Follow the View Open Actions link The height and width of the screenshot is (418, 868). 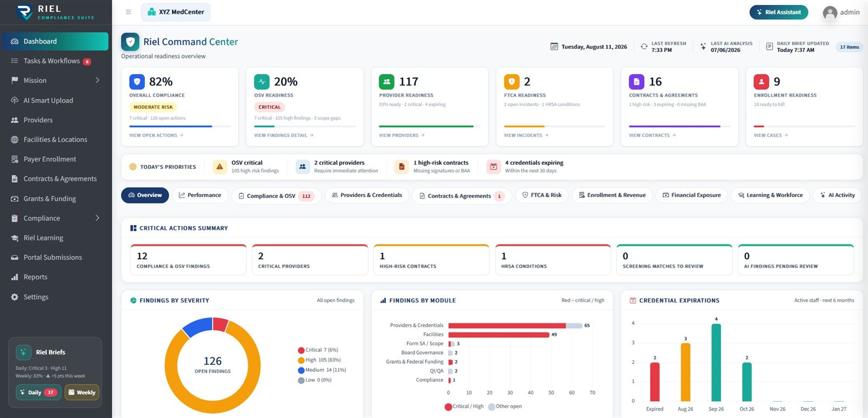[156, 135]
